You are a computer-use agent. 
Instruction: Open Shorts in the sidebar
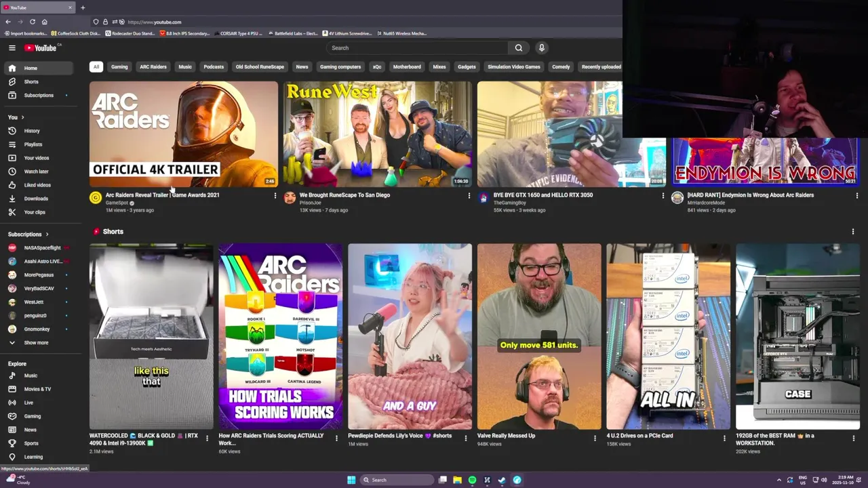[x=38, y=81]
